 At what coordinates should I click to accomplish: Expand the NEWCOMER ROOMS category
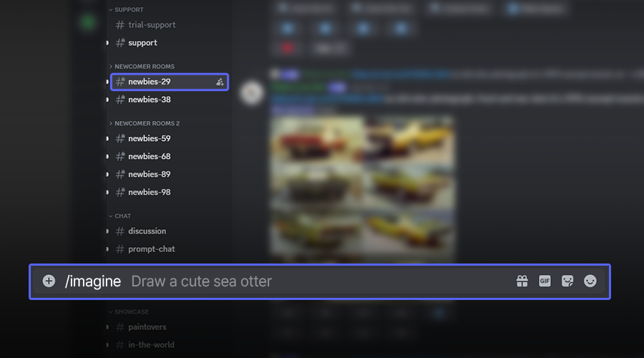[142, 66]
